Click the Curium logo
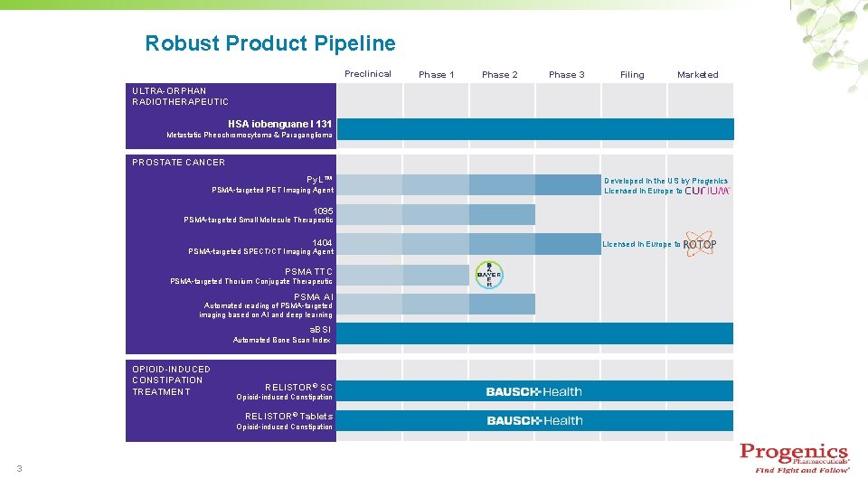 707,191
